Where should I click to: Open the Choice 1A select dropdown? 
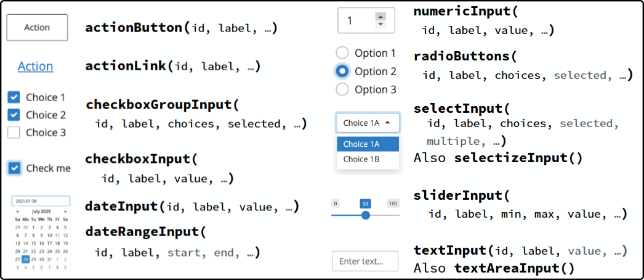tap(368, 123)
